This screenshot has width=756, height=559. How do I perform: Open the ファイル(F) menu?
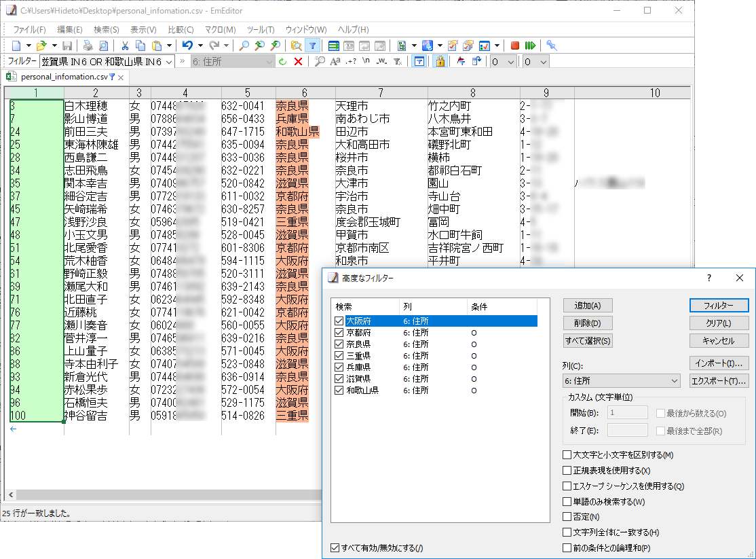[x=29, y=29]
